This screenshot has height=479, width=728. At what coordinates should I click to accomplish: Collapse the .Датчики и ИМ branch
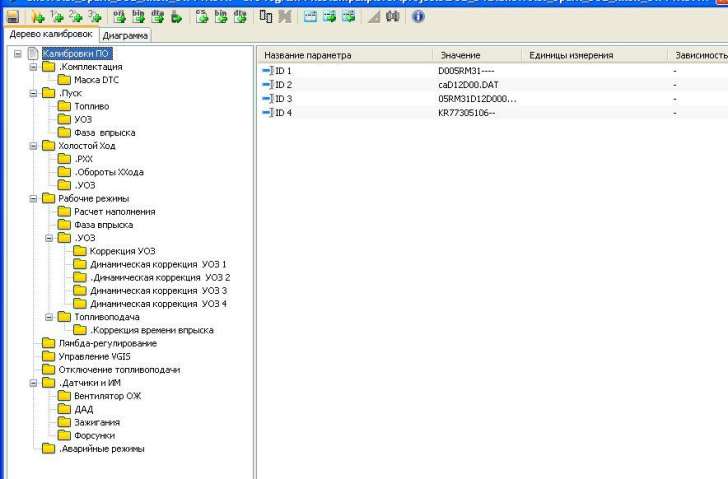tap(35, 382)
